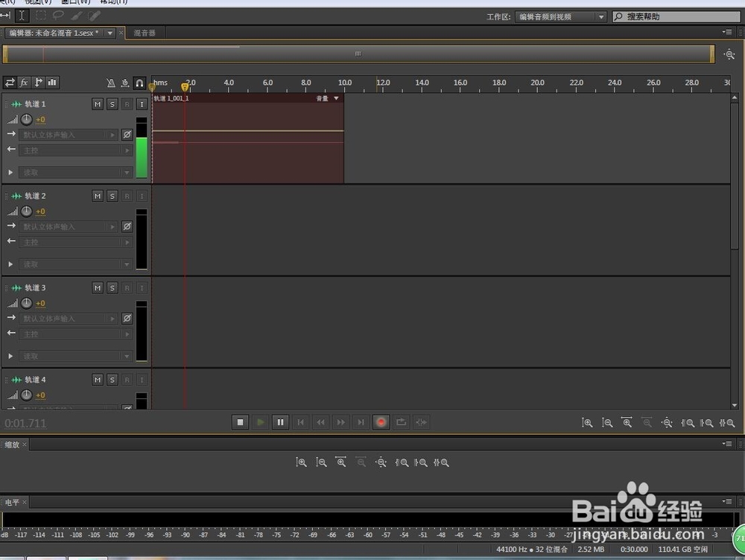This screenshot has height=560, width=745.
Task: Switch to the 混音器 mixer tab
Action: tap(145, 33)
